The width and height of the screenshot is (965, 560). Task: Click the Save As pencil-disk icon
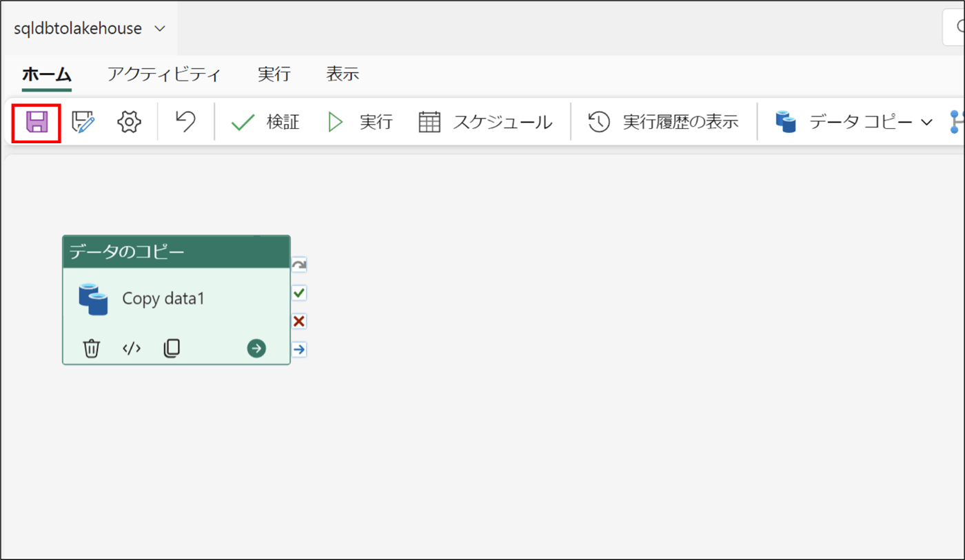[83, 123]
